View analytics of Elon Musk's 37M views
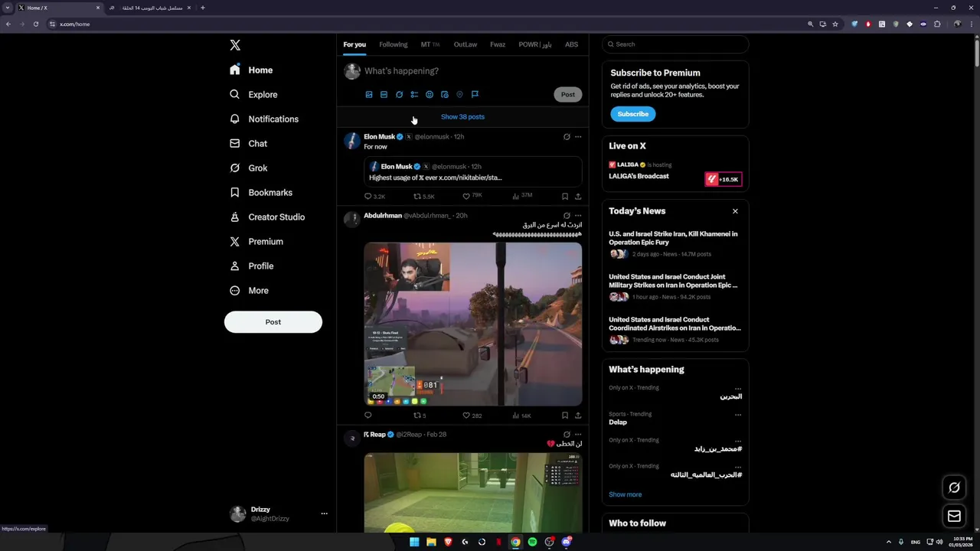 (521, 196)
